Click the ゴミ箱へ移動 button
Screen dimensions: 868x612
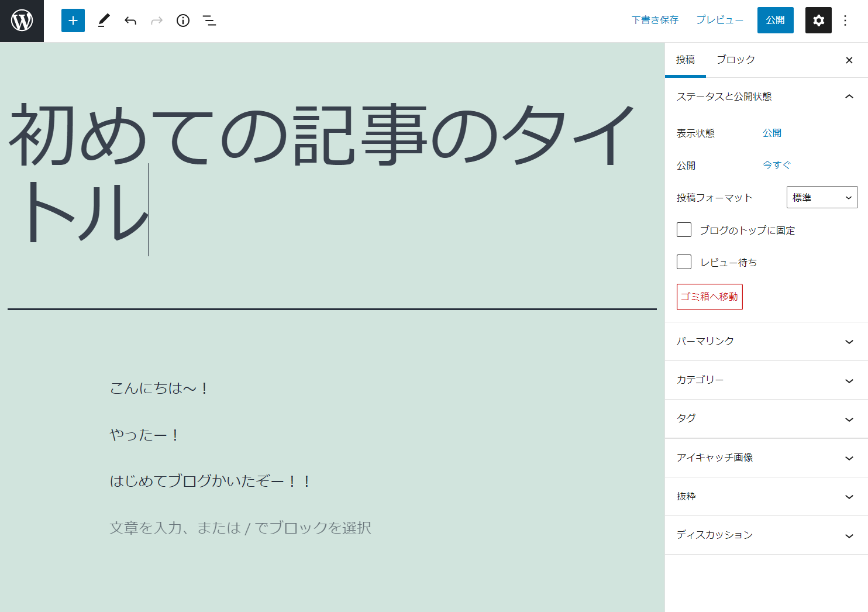[709, 297]
